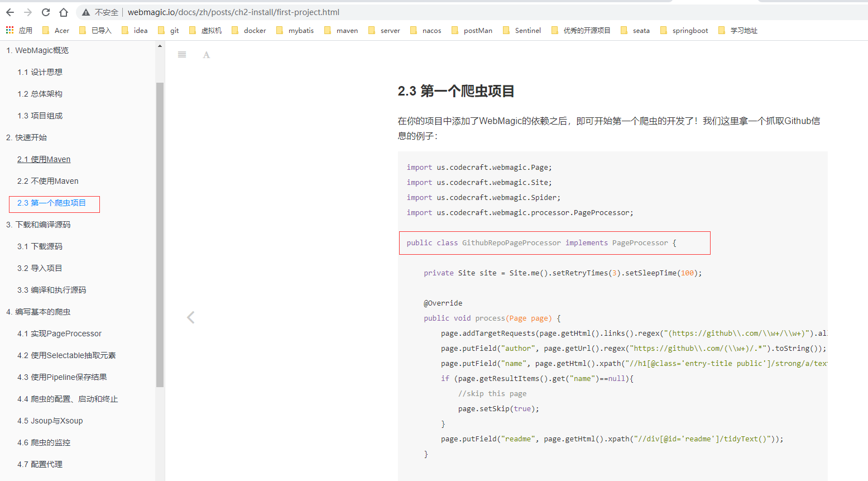This screenshot has width=868, height=481.
Task: Click the git bookmarks folder icon
Action: (162, 30)
